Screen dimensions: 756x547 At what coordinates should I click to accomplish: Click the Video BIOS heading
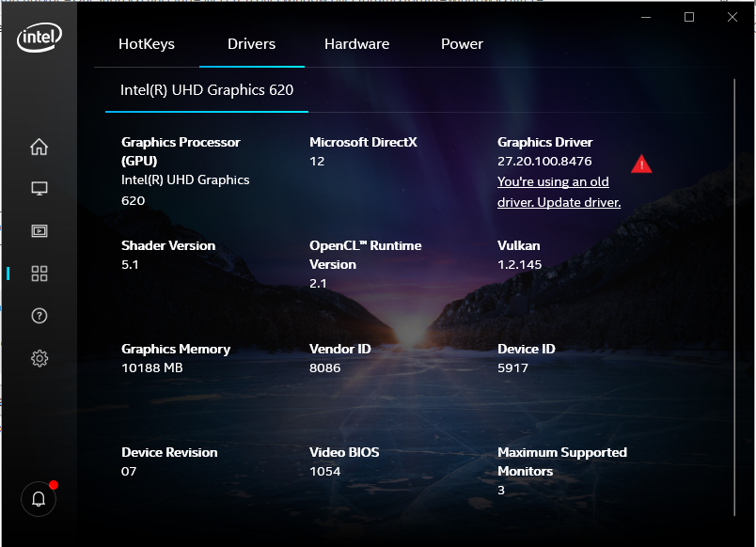point(344,452)
